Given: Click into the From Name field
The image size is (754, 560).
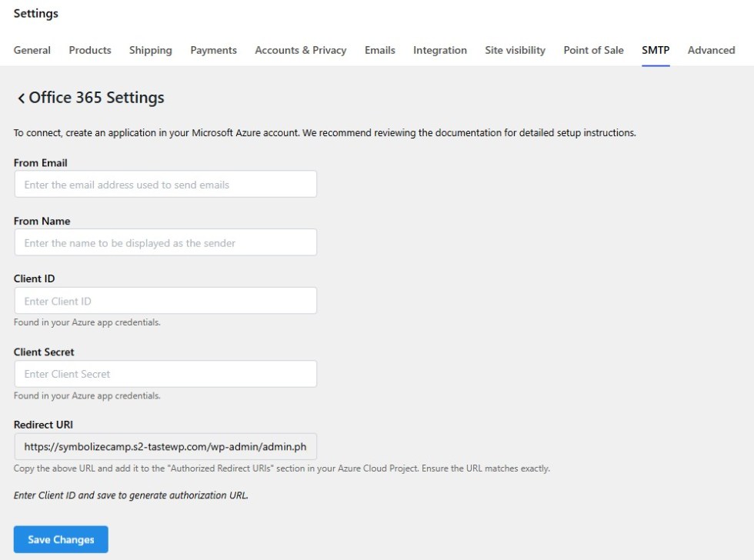Looking at the screenshot, I should point(165,242).
